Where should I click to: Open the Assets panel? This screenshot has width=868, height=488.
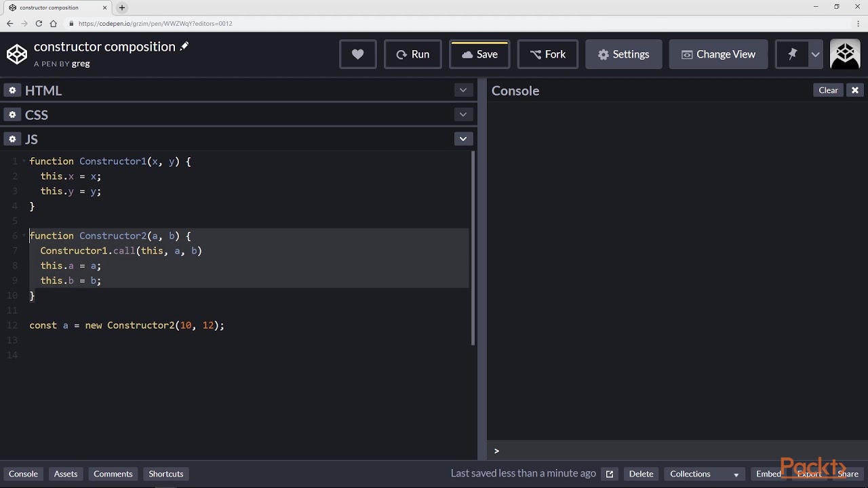point(66,474)
